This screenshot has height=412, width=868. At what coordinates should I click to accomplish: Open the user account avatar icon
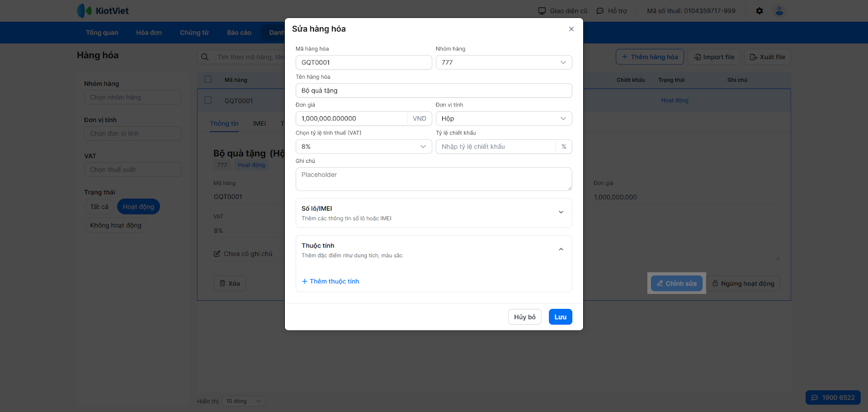click(780, 11)
